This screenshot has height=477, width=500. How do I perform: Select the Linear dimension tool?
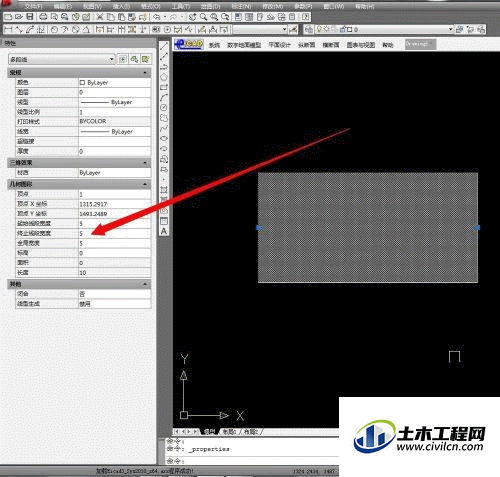tap(9, 30)
